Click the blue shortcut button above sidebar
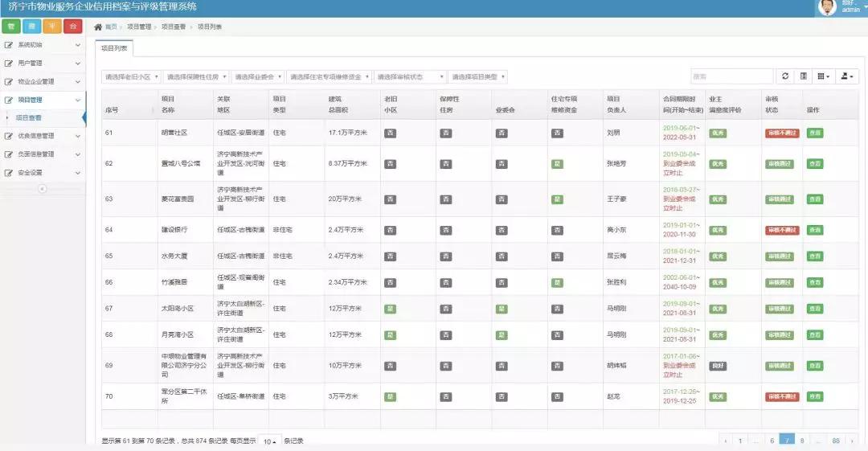The image size is (868, 451). pos(31,26)
